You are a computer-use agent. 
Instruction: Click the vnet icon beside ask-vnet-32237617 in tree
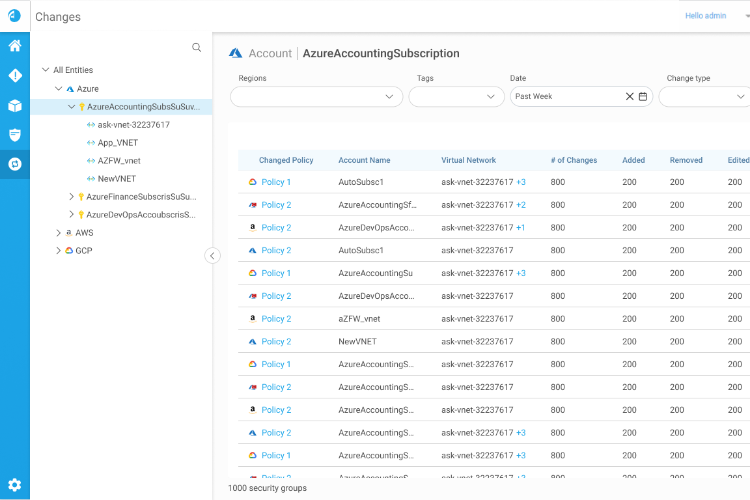[x=91, y=125]
